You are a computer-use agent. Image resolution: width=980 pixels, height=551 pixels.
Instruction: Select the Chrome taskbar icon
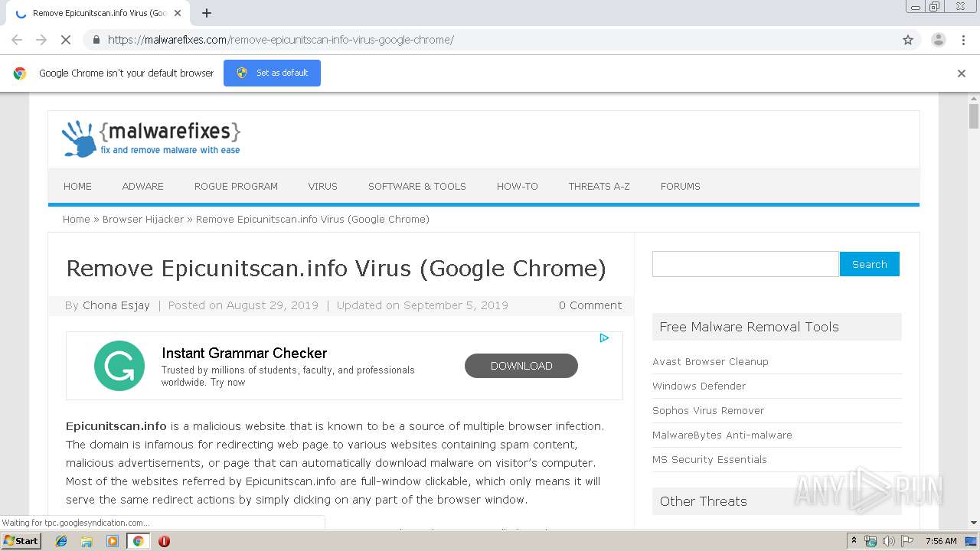(x=138, y=541)
